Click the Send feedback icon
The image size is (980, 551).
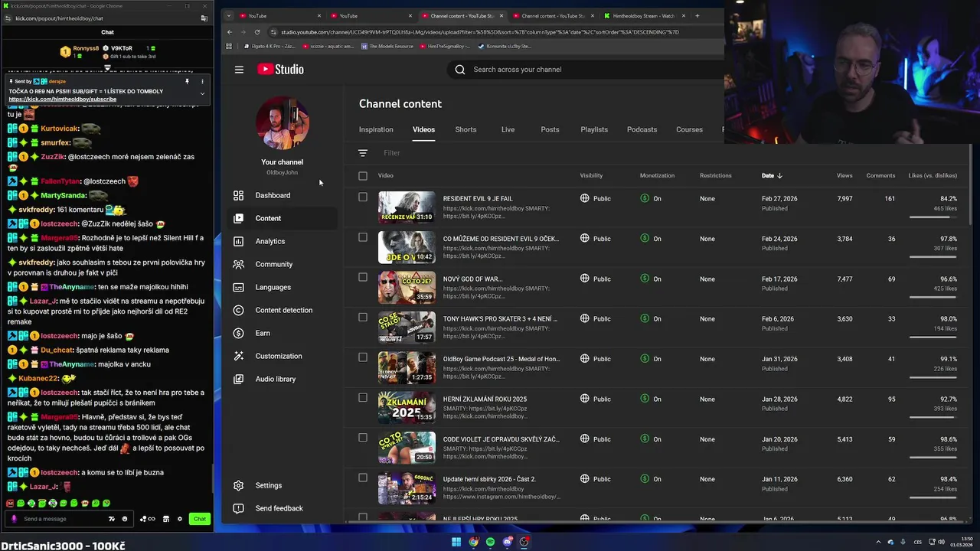click(x=238, y=508)
